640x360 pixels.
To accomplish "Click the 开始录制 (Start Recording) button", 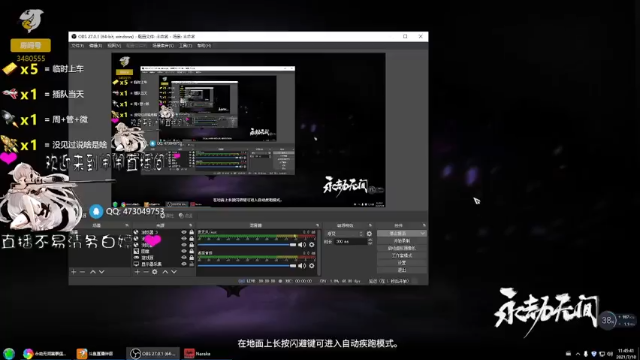I will 402,241.
